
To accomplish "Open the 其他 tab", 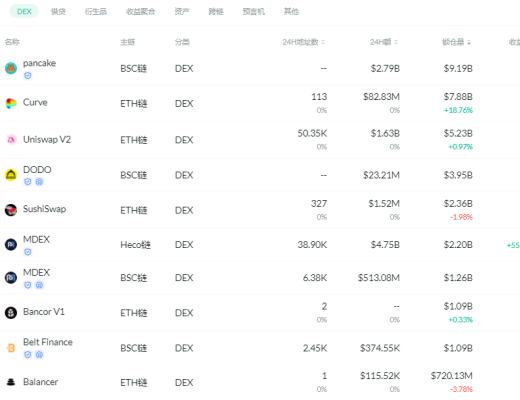I will 291,12.
